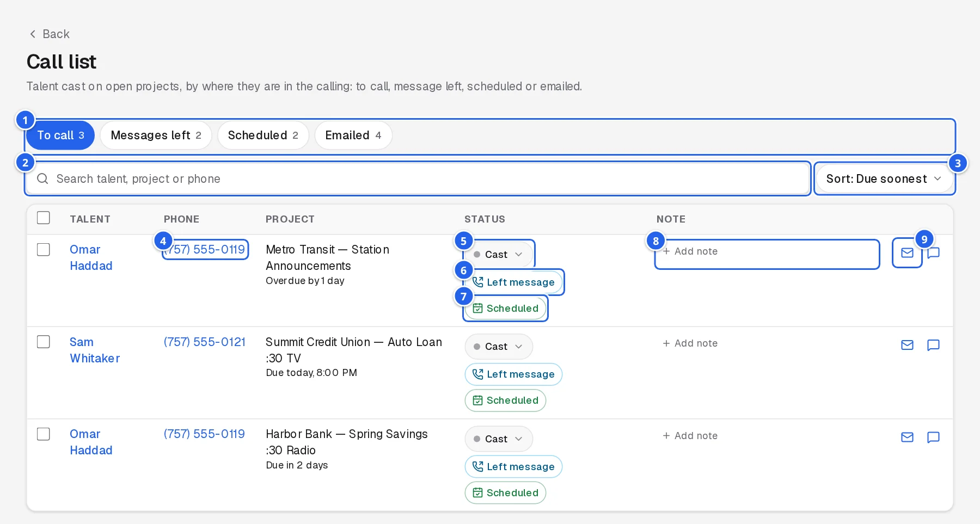Click the mail icon in Sam Whitaker's row
980x524 pixels.
point(907,345)
